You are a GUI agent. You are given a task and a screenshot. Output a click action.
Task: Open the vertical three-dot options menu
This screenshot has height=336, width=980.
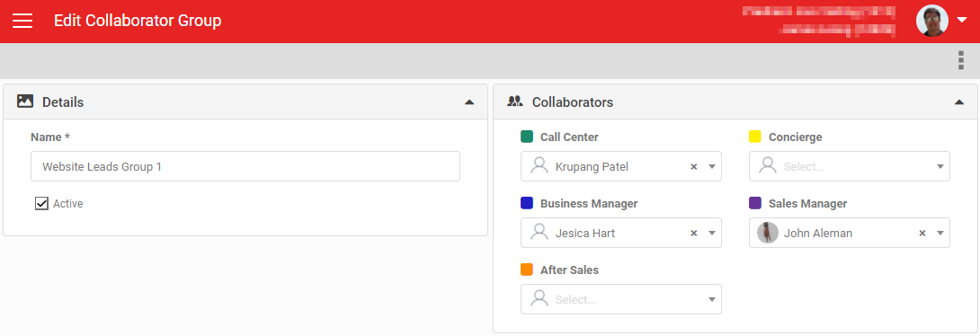point(960,60)
